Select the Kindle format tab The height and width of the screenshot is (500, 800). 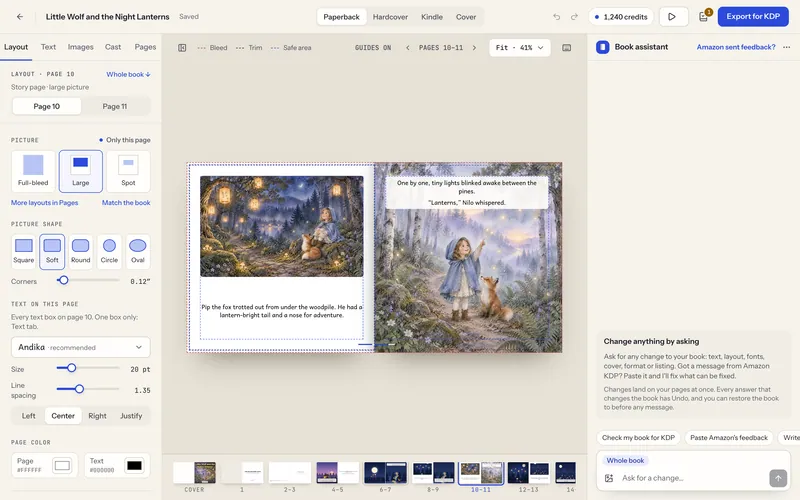click(432, 17)
